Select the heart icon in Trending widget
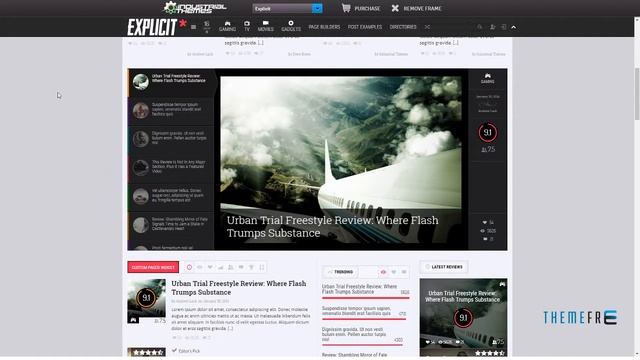 pos(393,272)
